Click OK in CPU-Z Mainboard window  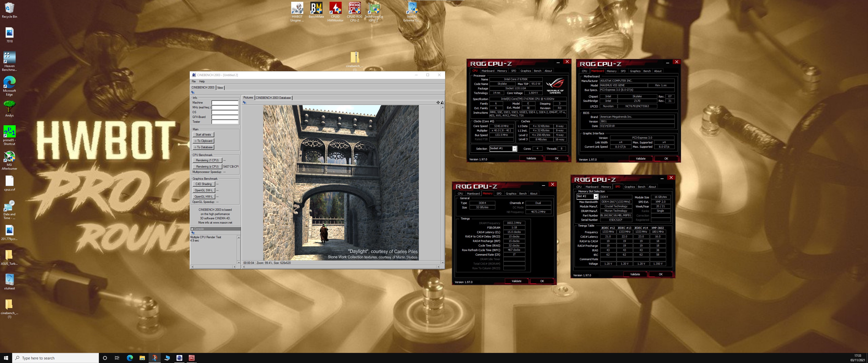(x=666, y=159)
